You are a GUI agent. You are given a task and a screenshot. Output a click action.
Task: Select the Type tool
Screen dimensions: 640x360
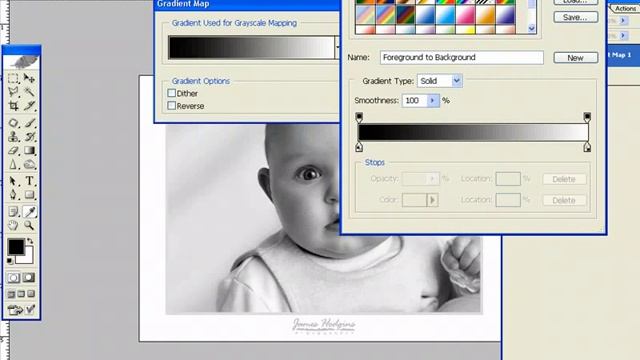(29, 181)
